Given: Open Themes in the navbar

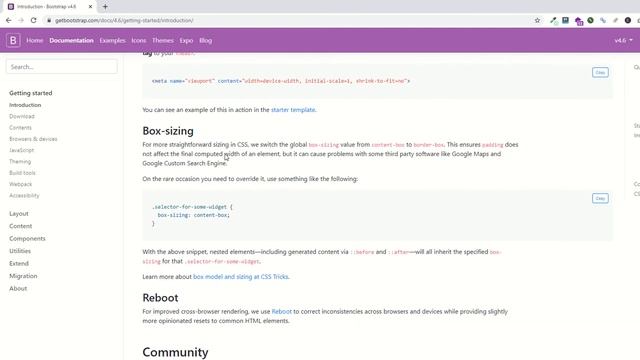Looking at the screenshot, I should 162,40.
